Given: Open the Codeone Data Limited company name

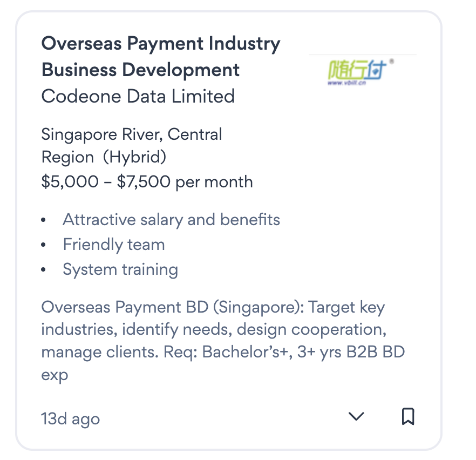Looking at the screenshot, I should tap(138, 96).
